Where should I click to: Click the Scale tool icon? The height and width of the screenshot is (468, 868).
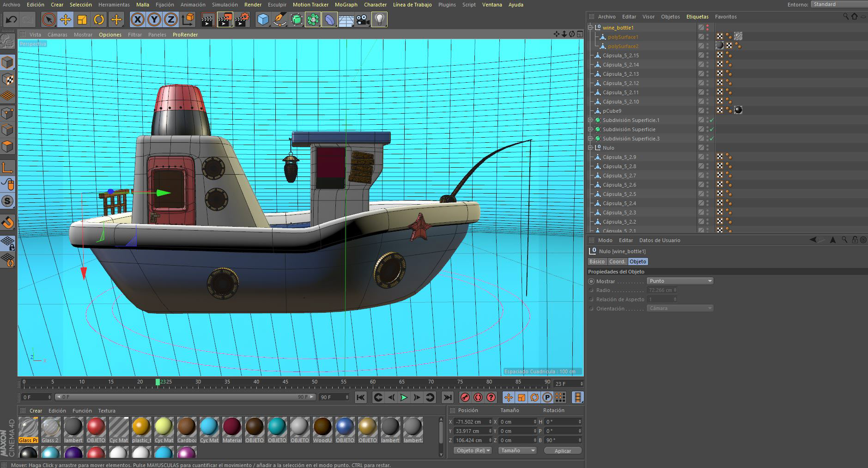click(x=82, y=19)
